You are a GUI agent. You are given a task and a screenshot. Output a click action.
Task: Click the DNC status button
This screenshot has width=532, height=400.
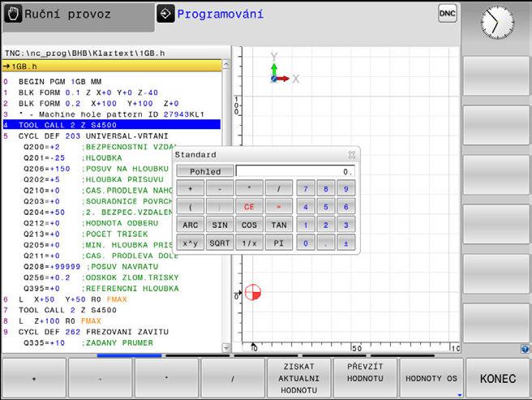coord(447,13)
